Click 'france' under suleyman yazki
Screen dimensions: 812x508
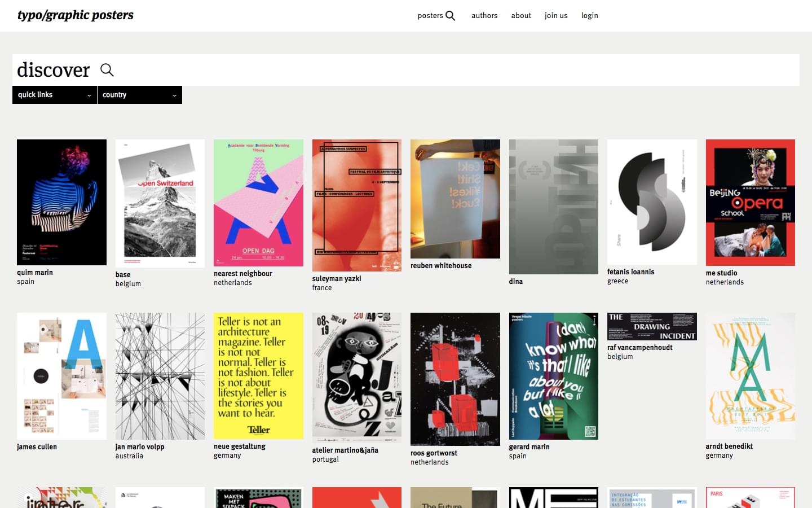click(322, 288)
